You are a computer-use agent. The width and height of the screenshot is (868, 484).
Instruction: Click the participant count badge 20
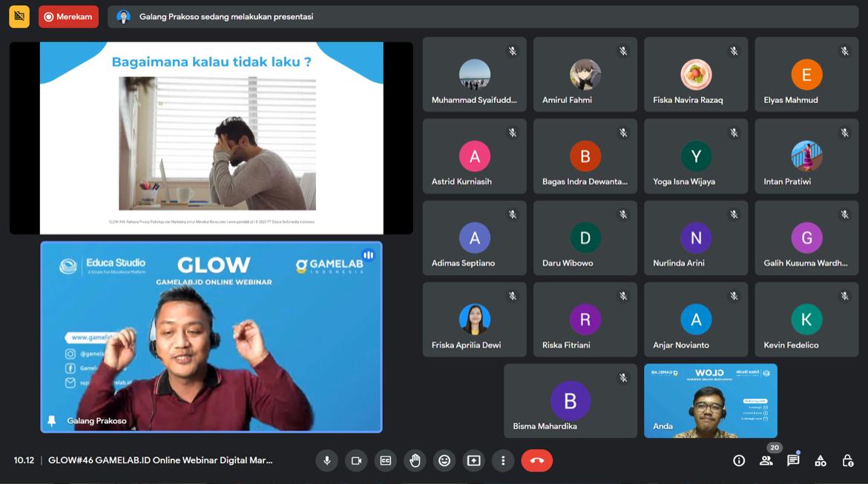[775, 448]
